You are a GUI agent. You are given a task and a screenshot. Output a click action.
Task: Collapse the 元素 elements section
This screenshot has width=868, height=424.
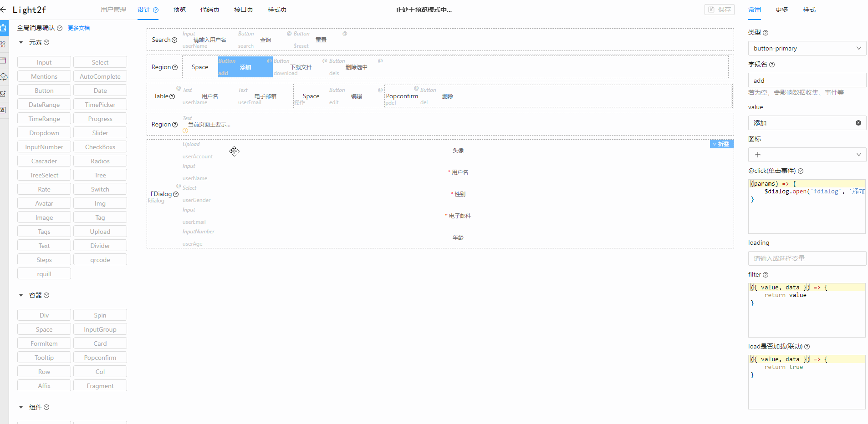coord(20,42)
